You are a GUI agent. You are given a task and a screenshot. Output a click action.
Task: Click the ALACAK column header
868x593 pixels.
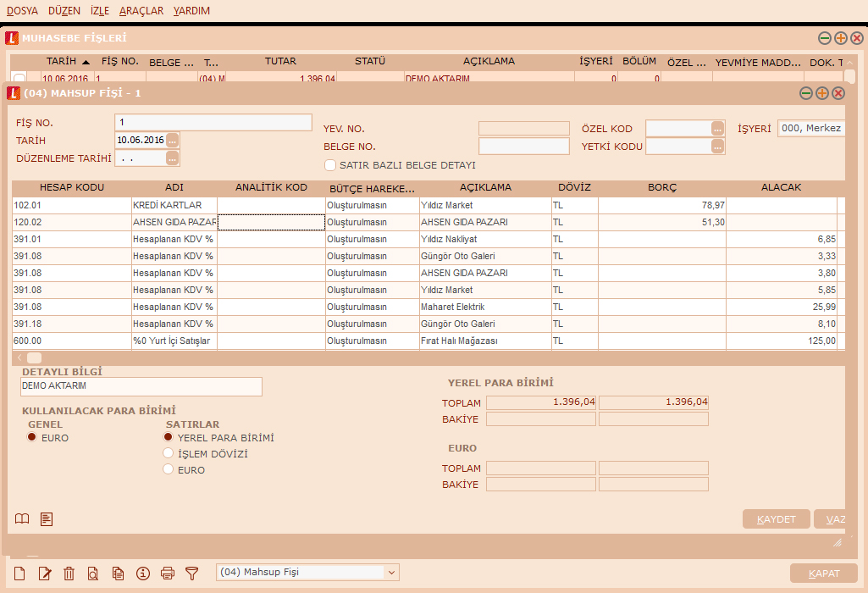point(781,187)
